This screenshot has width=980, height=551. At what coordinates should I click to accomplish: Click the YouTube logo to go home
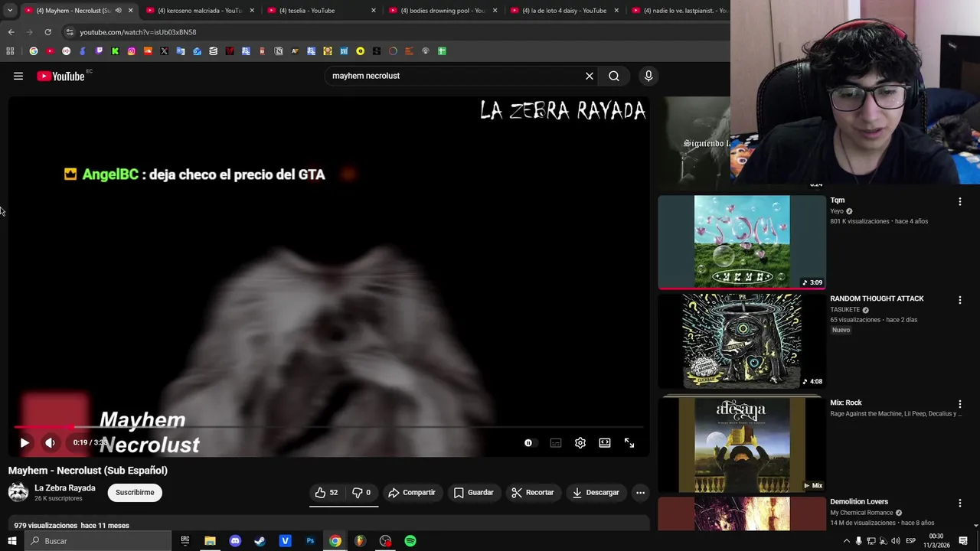click(60, 76)
